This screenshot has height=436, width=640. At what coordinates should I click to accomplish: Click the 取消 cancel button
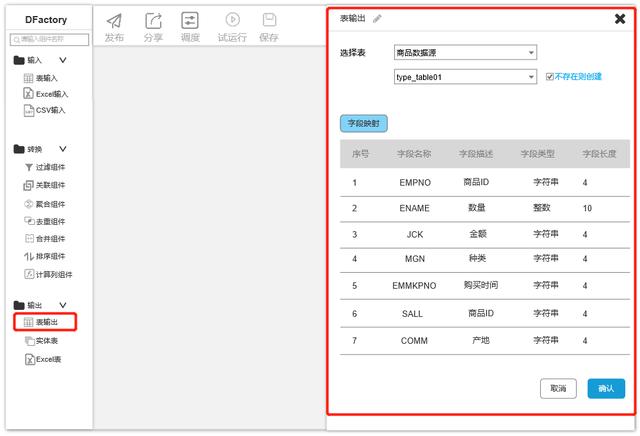click(558, 388)
